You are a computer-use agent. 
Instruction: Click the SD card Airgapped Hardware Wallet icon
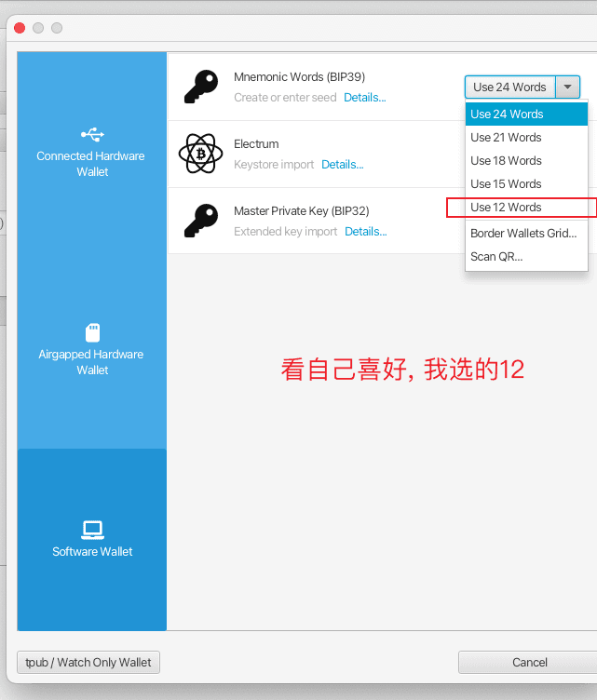click(x=92, y=332)
